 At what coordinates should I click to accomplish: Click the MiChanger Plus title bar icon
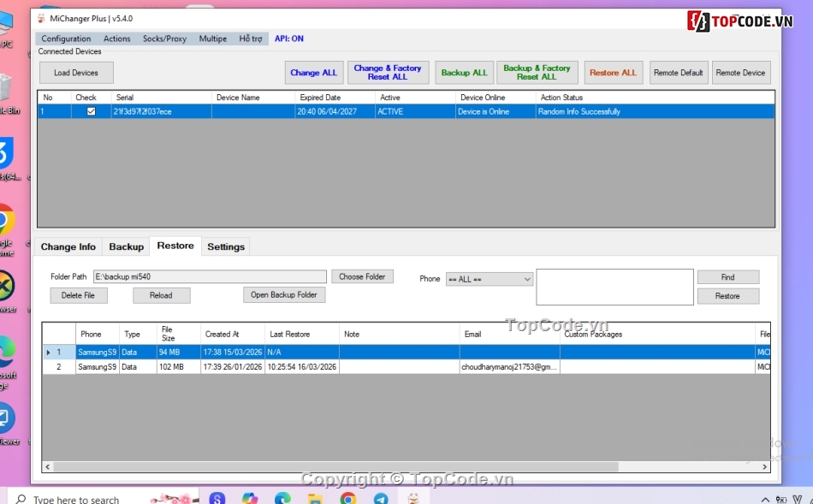[x=40, y=18]
